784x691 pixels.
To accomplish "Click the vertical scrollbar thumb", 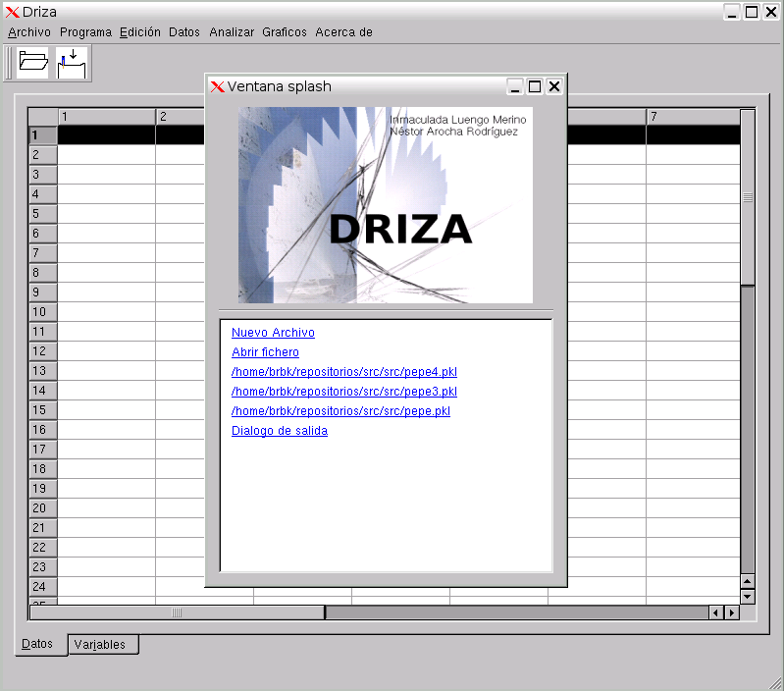I will point(748,197).
